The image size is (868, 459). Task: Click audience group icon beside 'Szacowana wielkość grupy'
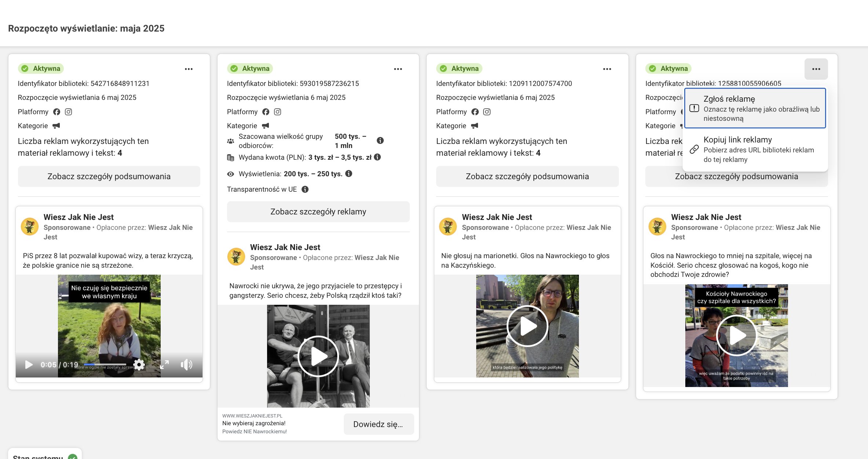(230, 141)
